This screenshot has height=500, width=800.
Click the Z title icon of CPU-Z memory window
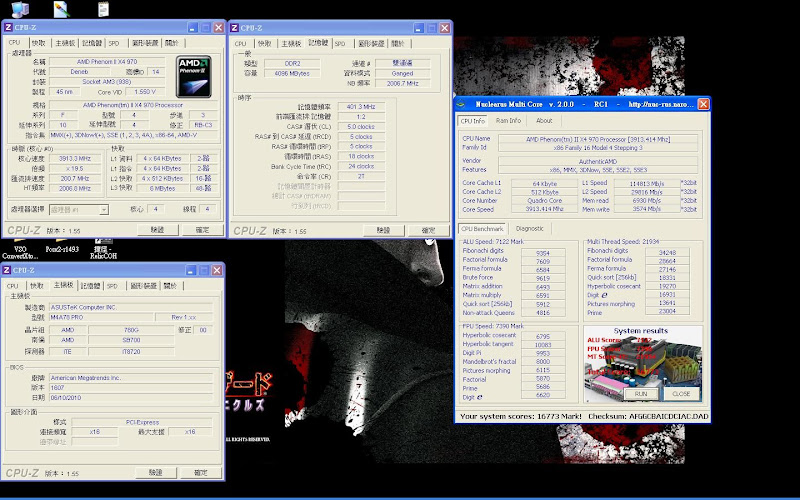coord(235,28)
